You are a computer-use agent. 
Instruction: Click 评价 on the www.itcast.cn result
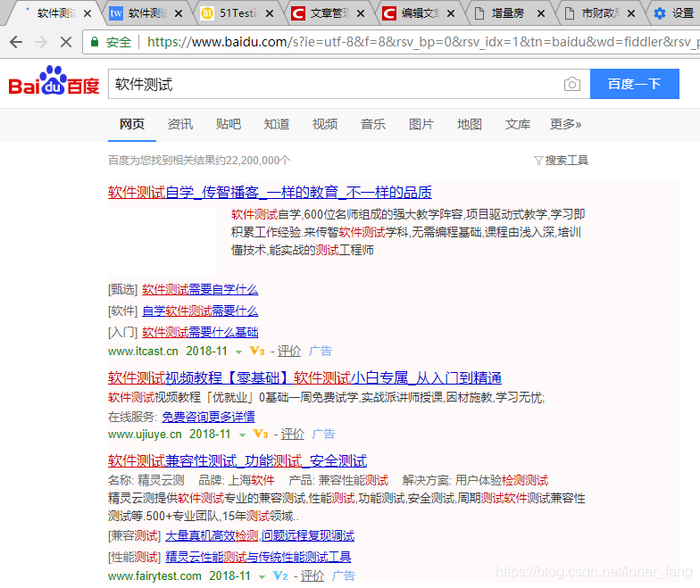pyautogui.click(x=289, y=352)
